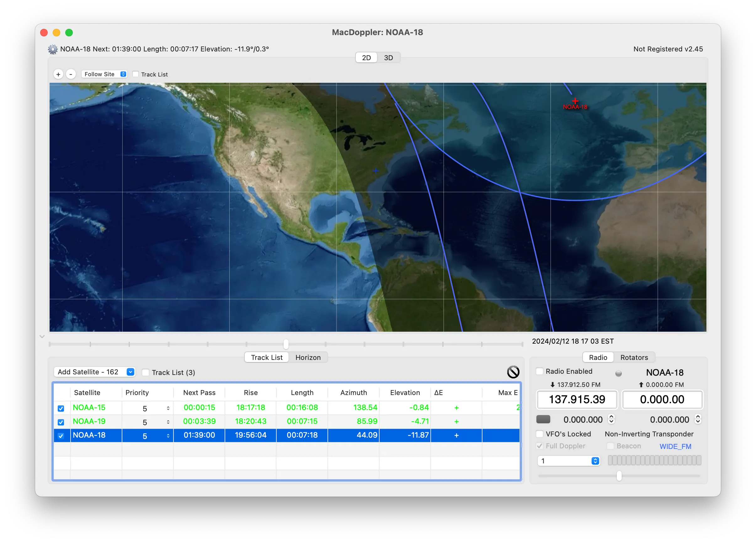Click the prohibition symbol icon

click(513, 372)
